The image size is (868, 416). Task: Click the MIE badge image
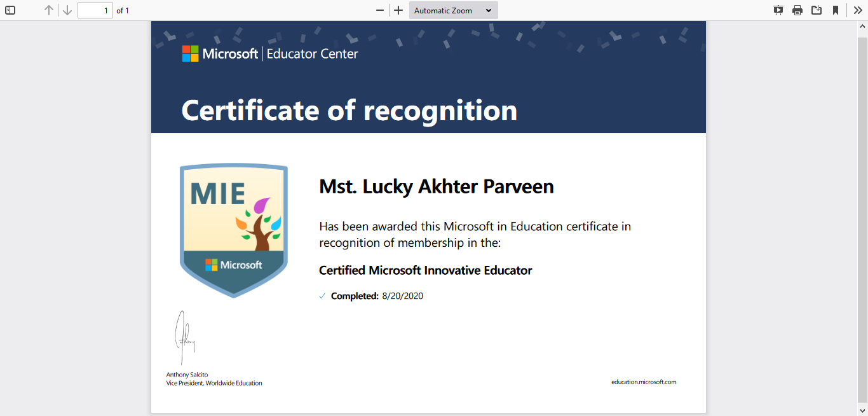click(234, 230)
